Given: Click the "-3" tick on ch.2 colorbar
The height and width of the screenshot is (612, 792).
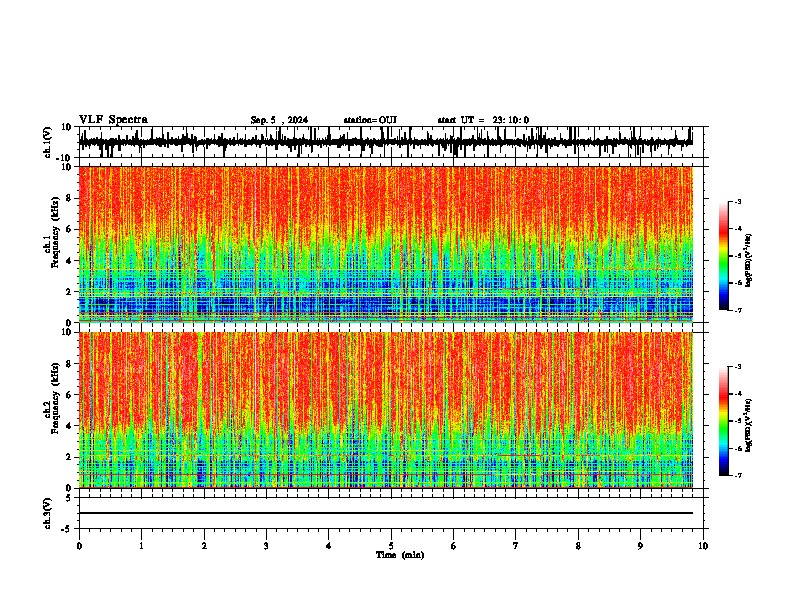Looking at the screenshot, I should coord(737,367).
